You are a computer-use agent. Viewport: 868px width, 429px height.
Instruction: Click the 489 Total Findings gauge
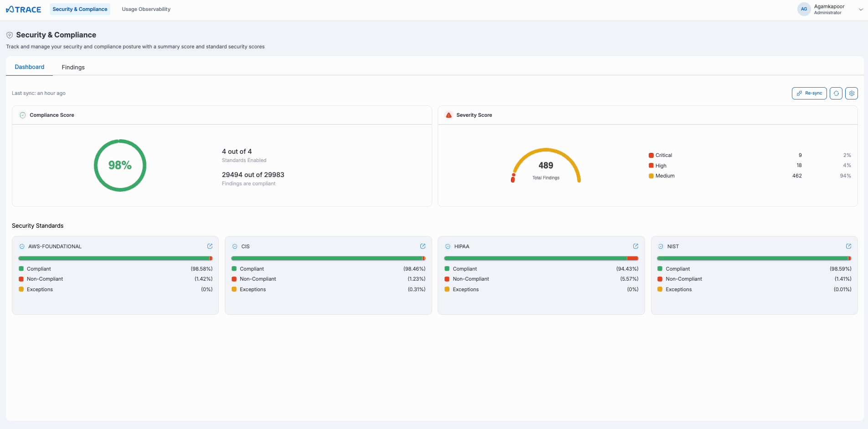[x=546, y=166]
